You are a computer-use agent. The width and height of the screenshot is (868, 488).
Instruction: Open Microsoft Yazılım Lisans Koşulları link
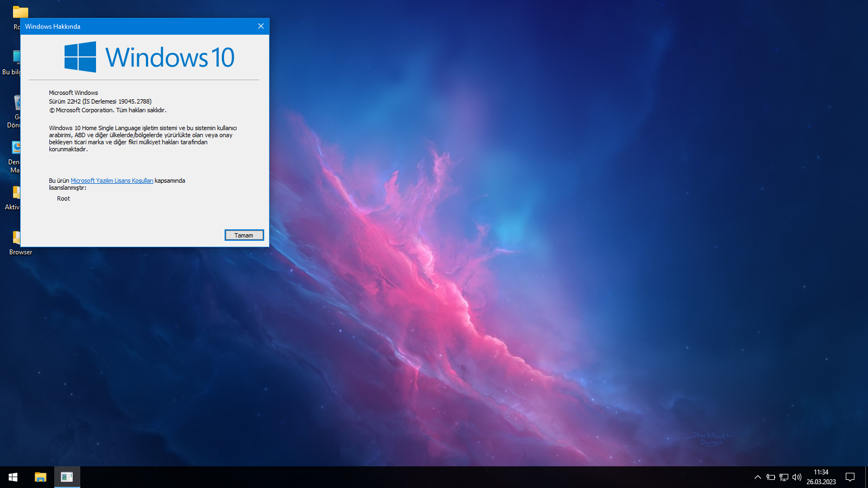(x=112, y=181)
